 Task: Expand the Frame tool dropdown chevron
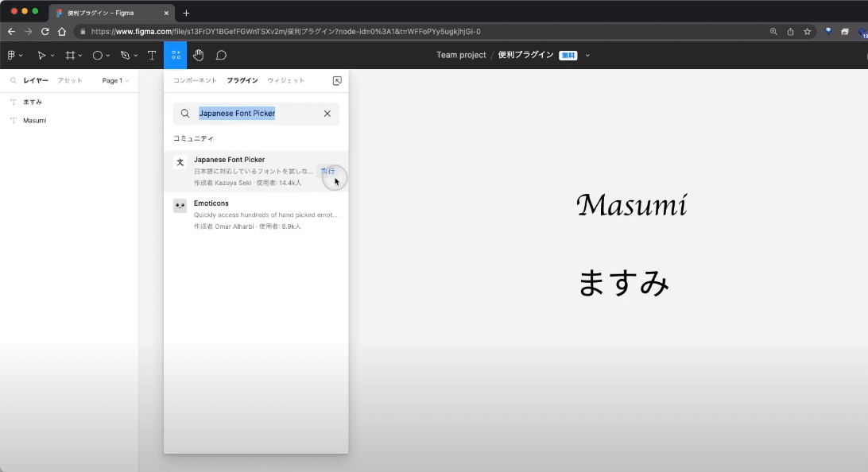tap(80, 56)
